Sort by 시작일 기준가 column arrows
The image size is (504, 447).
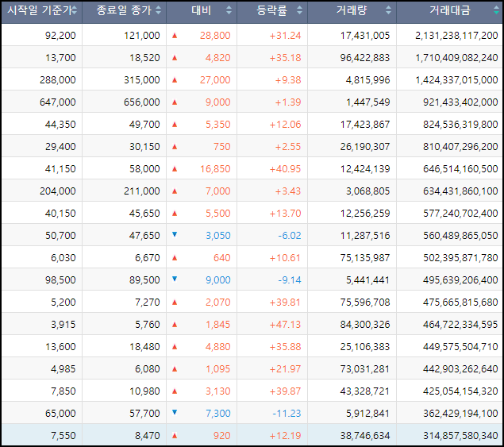point(75,10)
